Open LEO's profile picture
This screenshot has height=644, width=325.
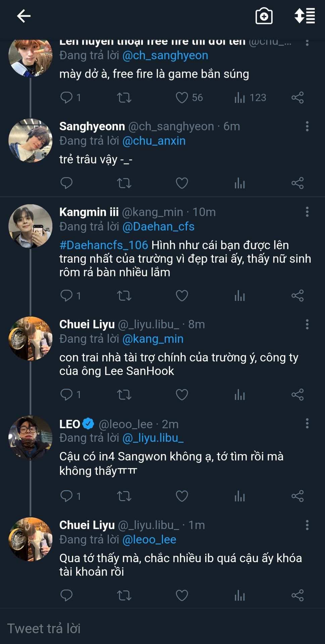click(30, 438)
